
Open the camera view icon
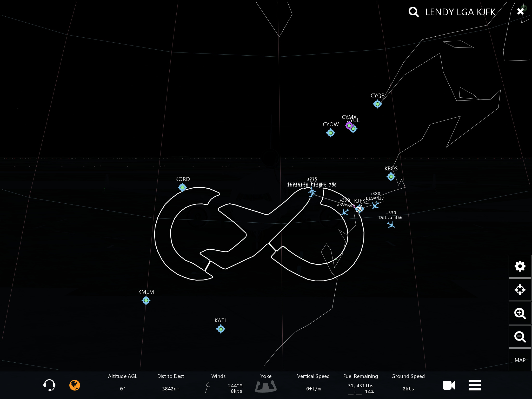[x=449, y=385]
